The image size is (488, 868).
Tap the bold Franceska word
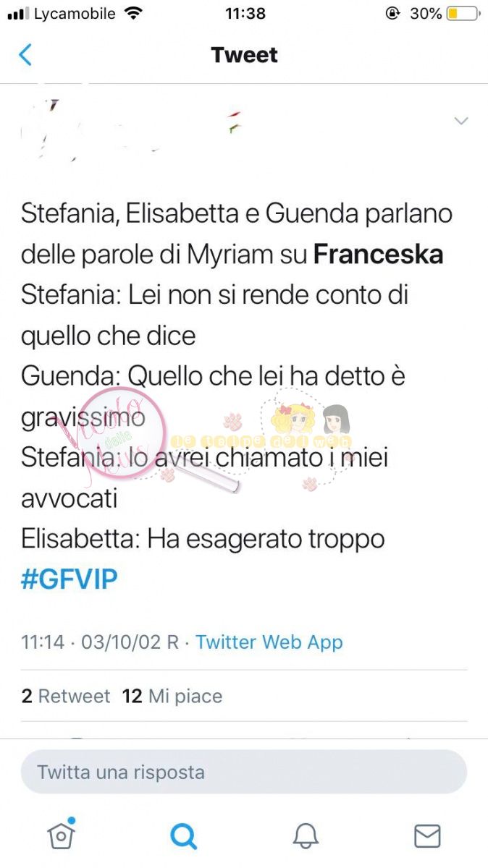(x=378, y=254)
